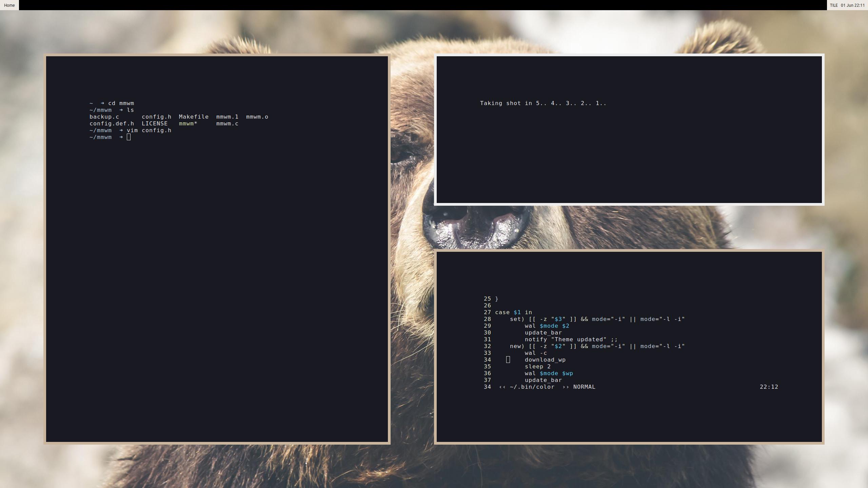The image size is (868, 488).
Task: Click the date and time in the top bar
Action: coord(852,5)
